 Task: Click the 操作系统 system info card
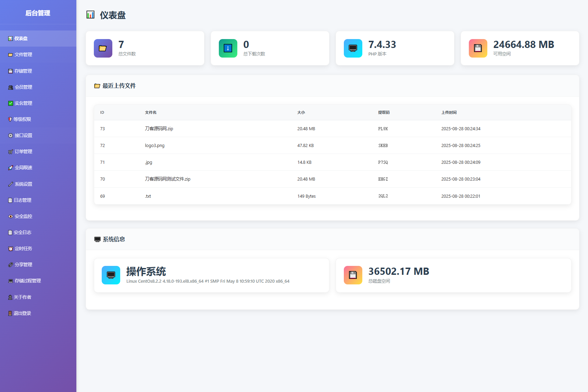211,275
